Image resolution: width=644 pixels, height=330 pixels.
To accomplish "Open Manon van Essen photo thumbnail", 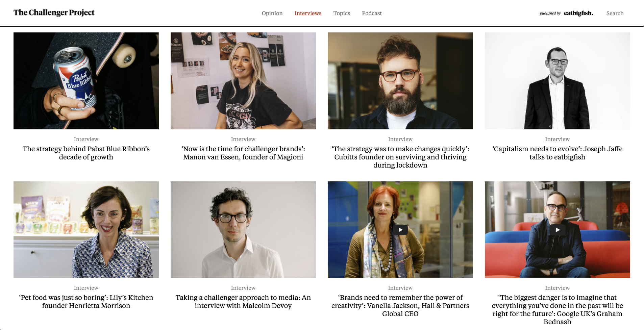I will pyautogui.click(x=243, y=81).
